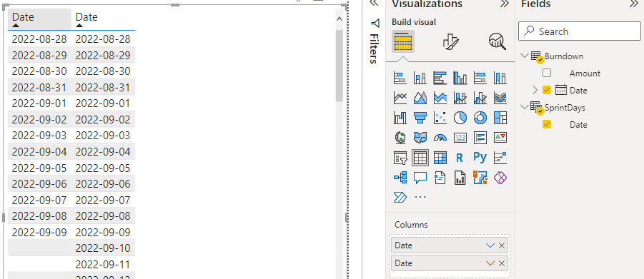Select the Card 123 visual

click(460, 138)
